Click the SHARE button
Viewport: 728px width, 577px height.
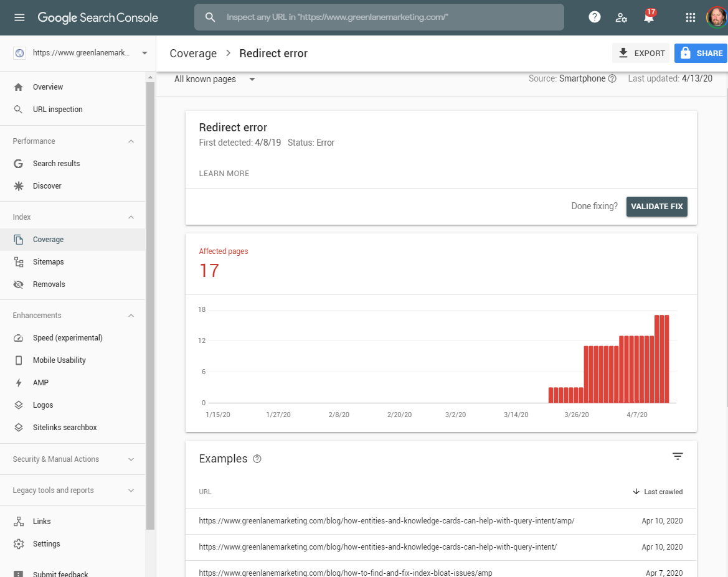click(x=701, y=53)
